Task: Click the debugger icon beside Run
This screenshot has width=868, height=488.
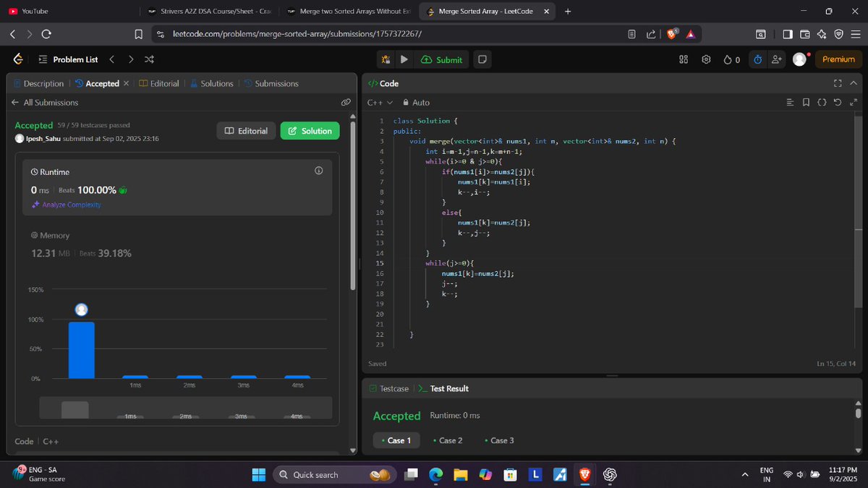Action: [x=386, y=59]
